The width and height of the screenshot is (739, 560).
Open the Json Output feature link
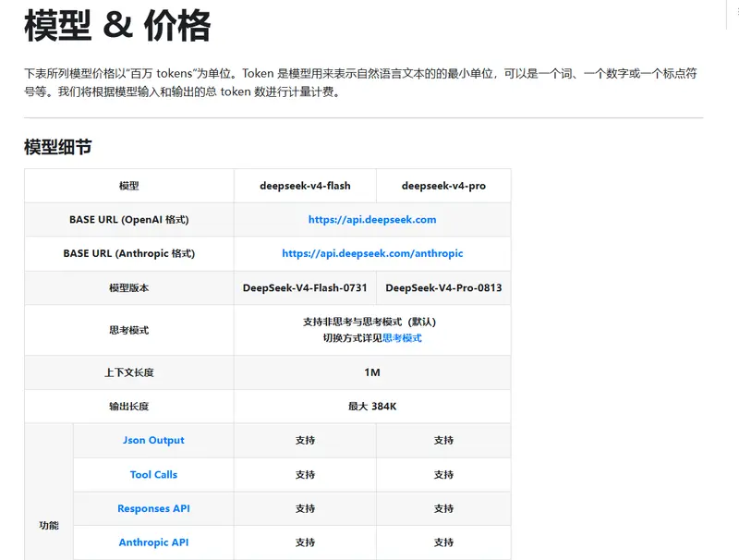coord(153,440)
